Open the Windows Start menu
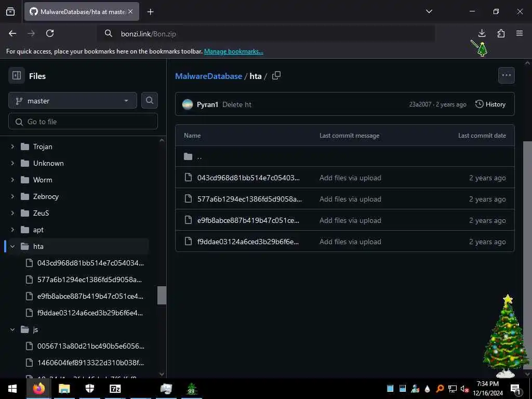Screen dimensions: 532x399 point(12,389)
